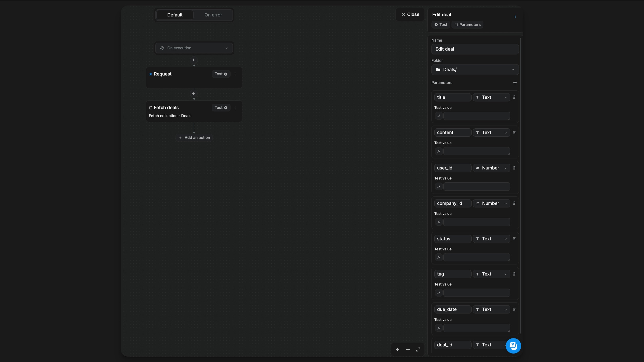
Task: Expand the canvas to fullscreen
Action: [x=418, y=349]
